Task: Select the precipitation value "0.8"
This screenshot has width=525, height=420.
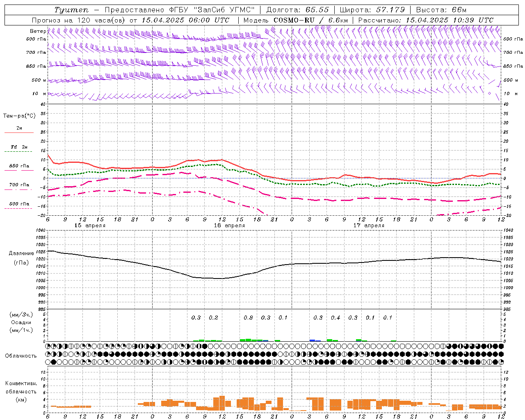Action: click(248, 317)
